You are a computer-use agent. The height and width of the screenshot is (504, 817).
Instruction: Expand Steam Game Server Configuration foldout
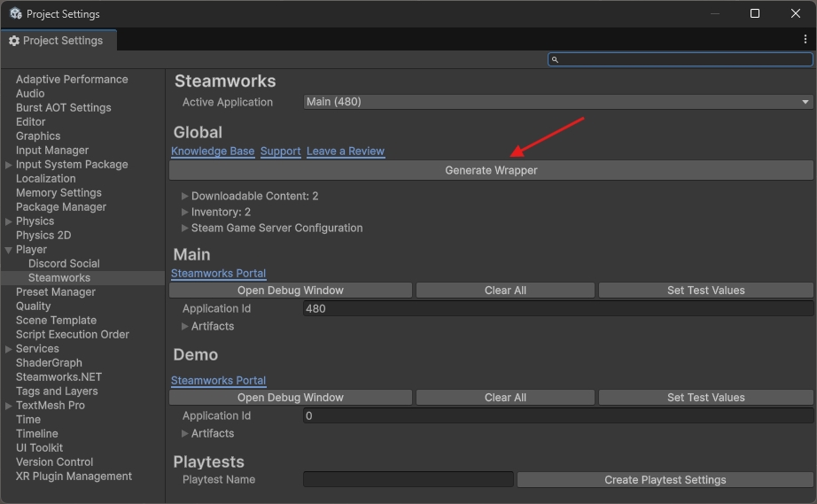coord(184,228)
